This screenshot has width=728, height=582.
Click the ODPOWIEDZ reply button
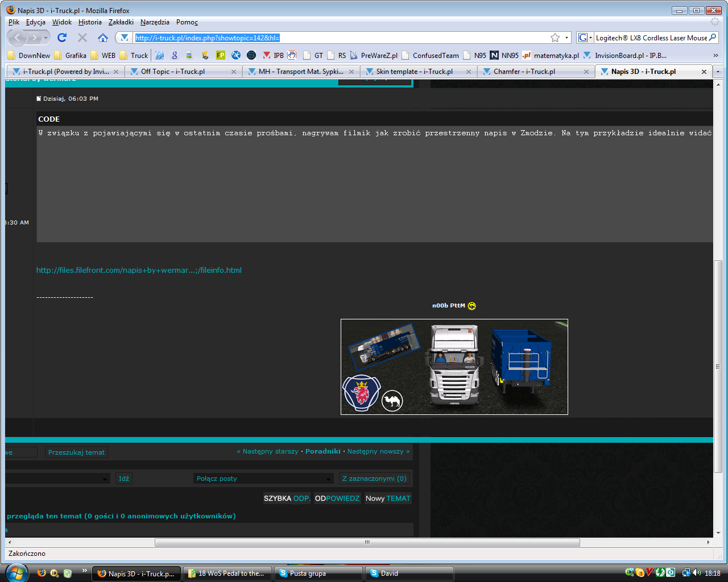(x=337, y=498)
